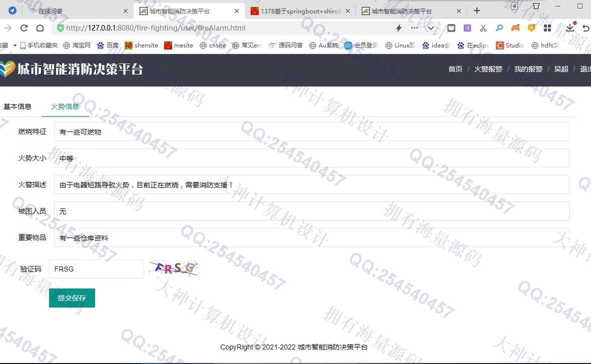Open the Studio bookmark
The width and height of the screenshot is (591, 364).
pos(510,45)
